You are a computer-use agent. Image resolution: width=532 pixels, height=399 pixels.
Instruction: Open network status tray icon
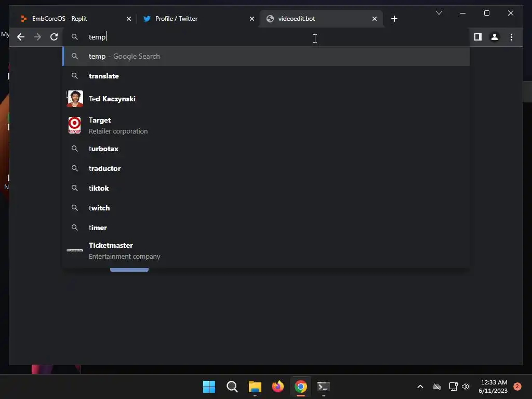(x=453, y=387)
